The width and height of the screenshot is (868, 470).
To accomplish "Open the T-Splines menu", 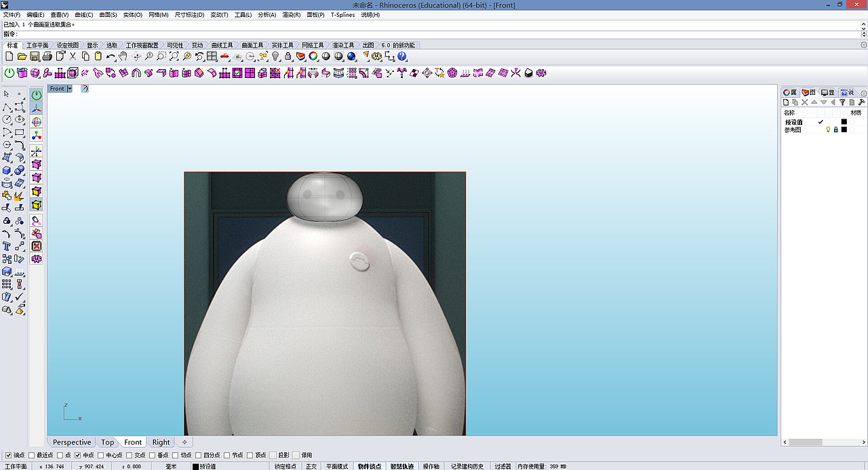I will [x=342, y=15].
